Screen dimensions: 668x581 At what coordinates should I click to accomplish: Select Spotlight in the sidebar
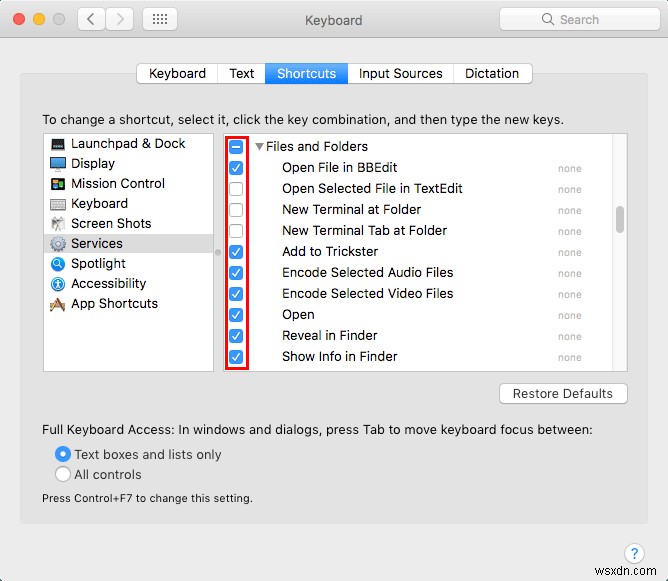tap(128, 264)
